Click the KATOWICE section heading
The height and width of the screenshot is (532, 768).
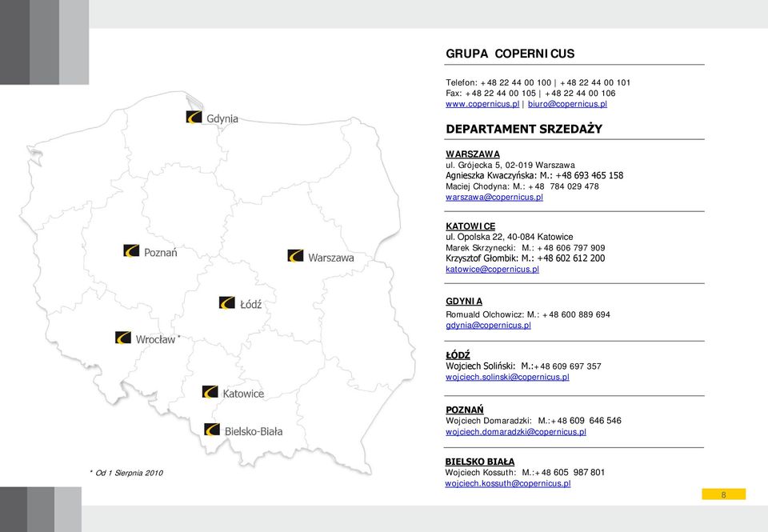pos(470,226)
